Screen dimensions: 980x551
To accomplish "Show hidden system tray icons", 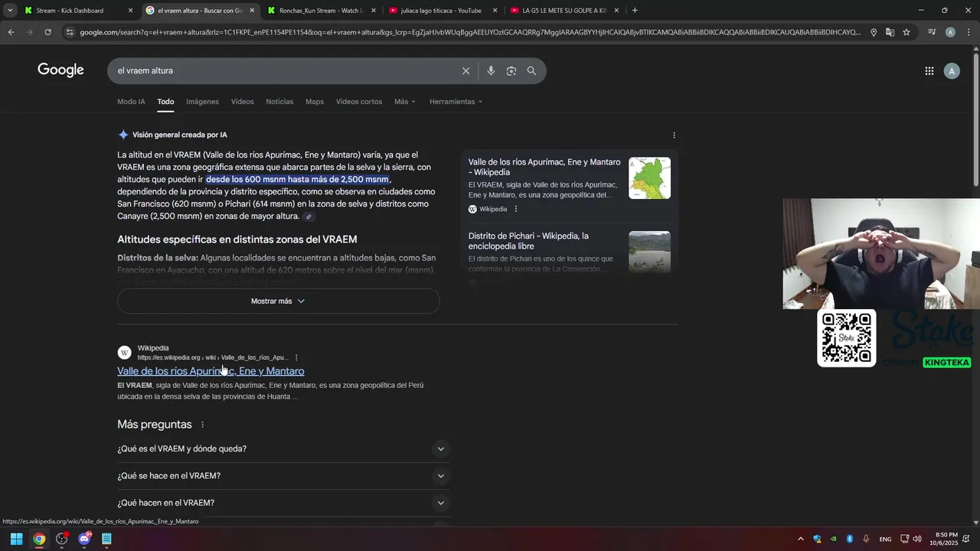I will coord(801,539).
